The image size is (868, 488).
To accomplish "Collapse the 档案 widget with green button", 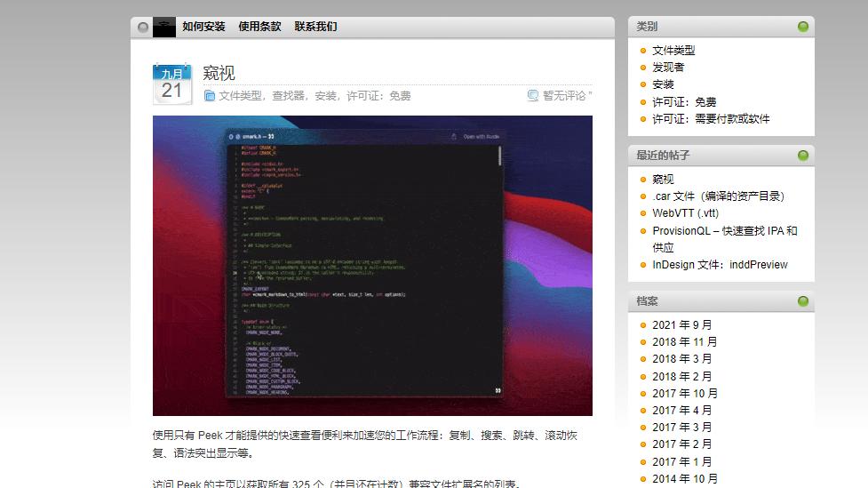I will click(x=802, y=301).
